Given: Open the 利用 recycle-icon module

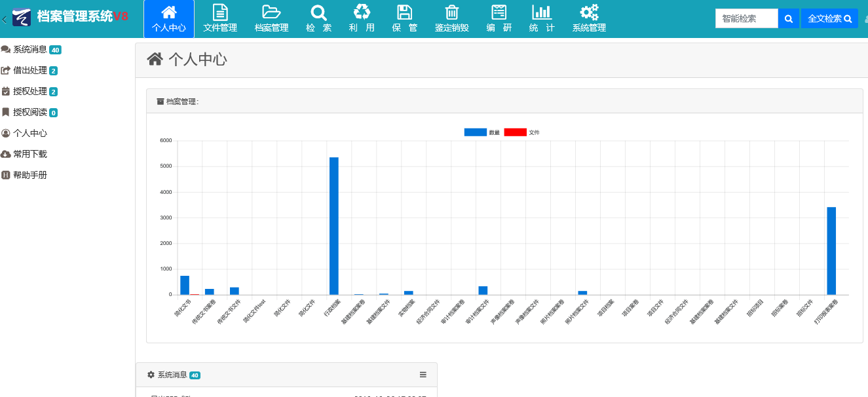Looking at the screenshot, I should pyautogui.click(x=362, y=19).
